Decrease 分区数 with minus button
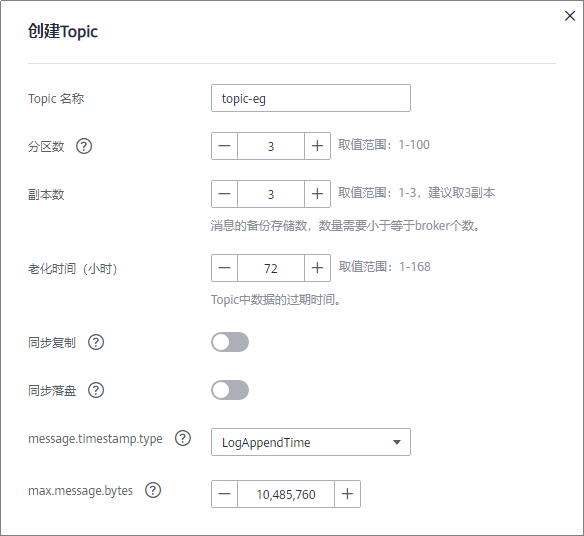The height and width of the screenshot is (536, 584). tap(224, 146)
